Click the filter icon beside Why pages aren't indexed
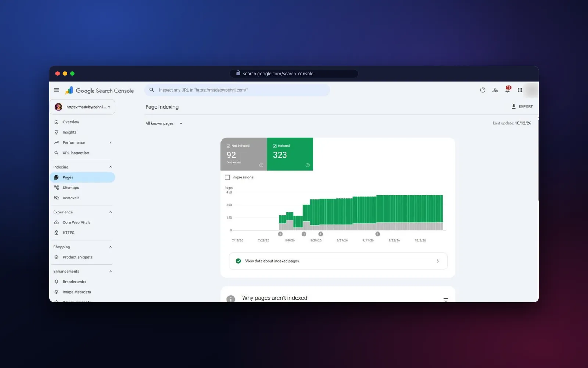The height and width of the screenshot is (368, 588). coord(446,300)
